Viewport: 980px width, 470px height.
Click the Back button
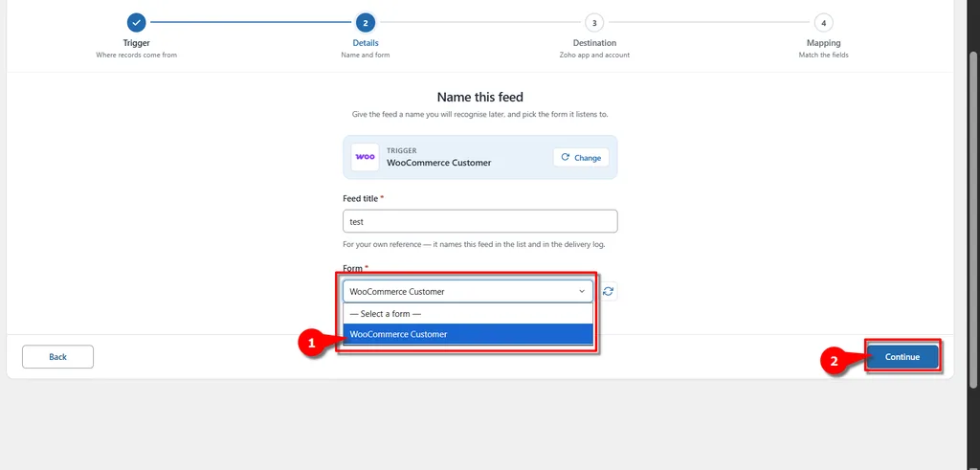(x=57, y=357)
